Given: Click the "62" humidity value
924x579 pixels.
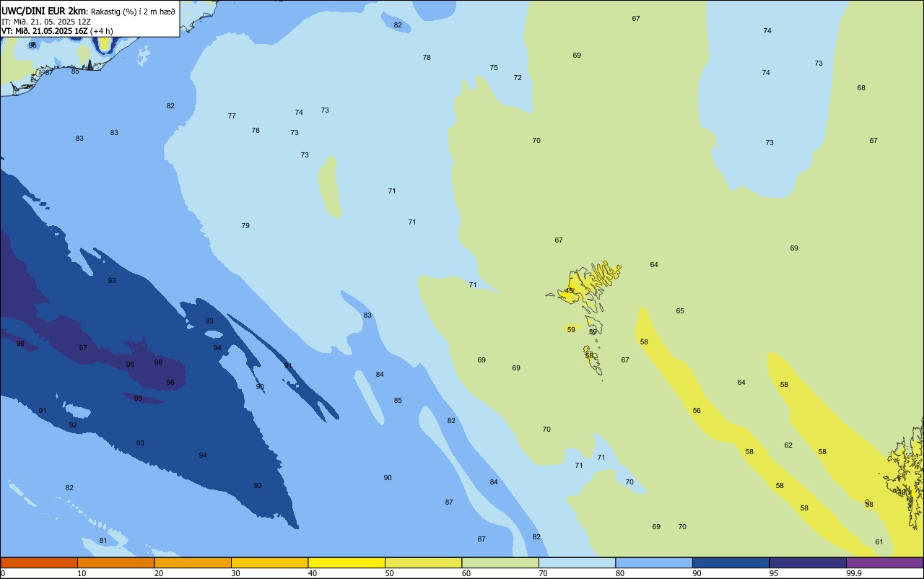Looking at the screenshot, I should point(788,445).
